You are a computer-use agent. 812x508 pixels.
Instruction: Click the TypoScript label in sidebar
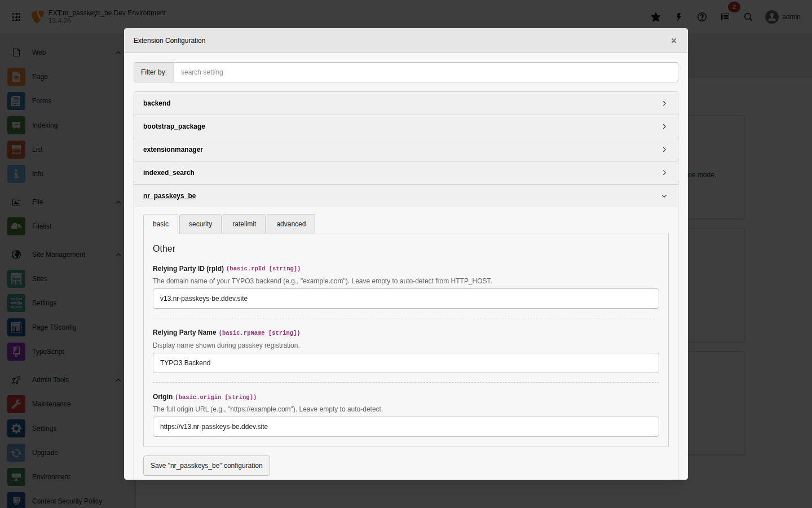click(x=48, y=352)
